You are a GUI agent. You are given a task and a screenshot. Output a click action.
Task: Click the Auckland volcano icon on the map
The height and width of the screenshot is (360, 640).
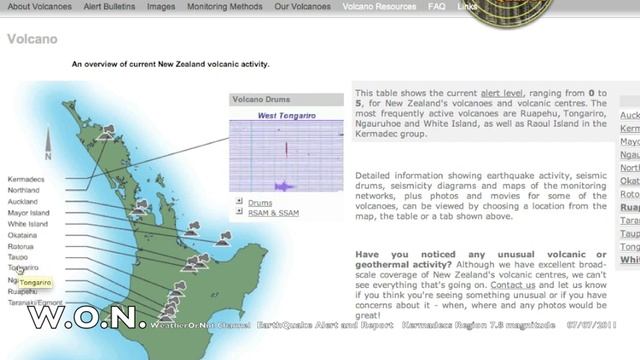pos(140,207)
